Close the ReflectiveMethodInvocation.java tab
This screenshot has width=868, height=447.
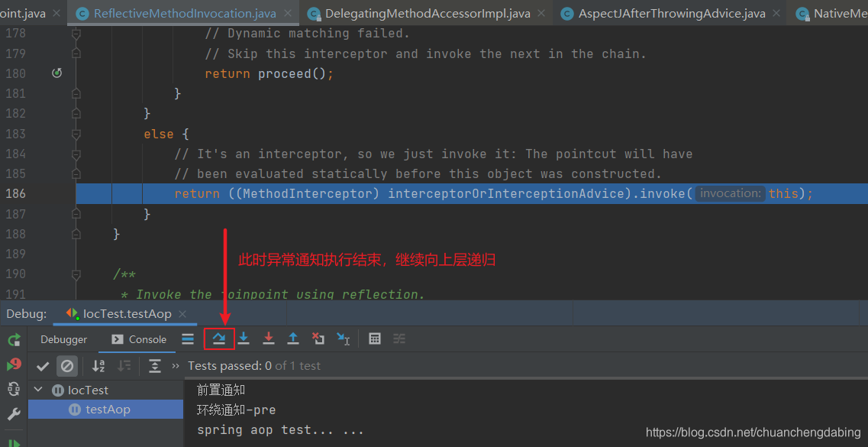click(x=289, y=13)
